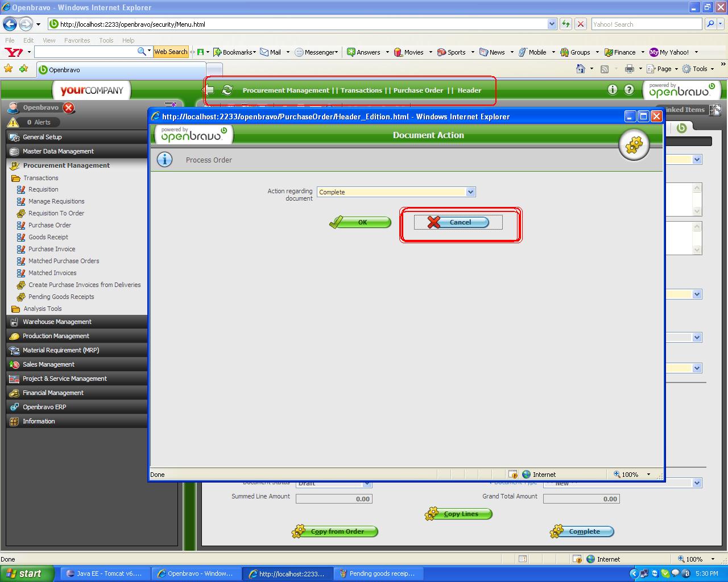728x582 pixels.
Task: Expand the Analysis Tools folder
Action: click(42, 309)
